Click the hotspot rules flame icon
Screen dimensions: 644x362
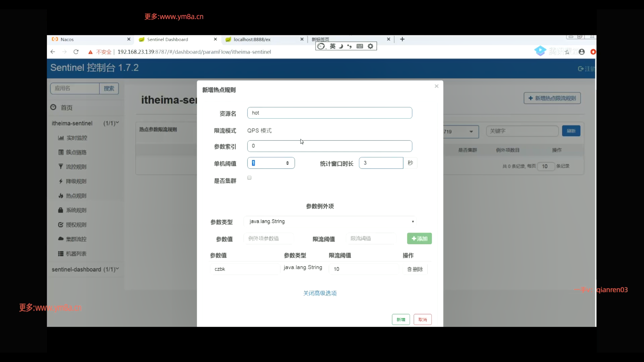coord(61,196)
